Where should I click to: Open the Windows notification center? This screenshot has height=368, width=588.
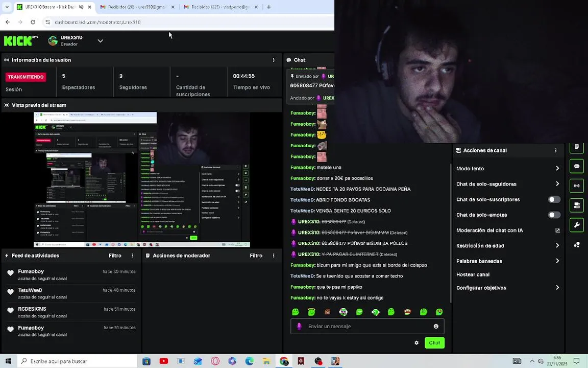coord(577,361)
